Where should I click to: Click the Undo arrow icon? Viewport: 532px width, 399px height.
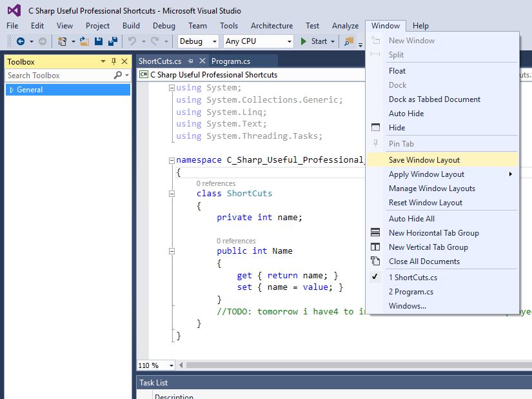[x=132, y=41]
